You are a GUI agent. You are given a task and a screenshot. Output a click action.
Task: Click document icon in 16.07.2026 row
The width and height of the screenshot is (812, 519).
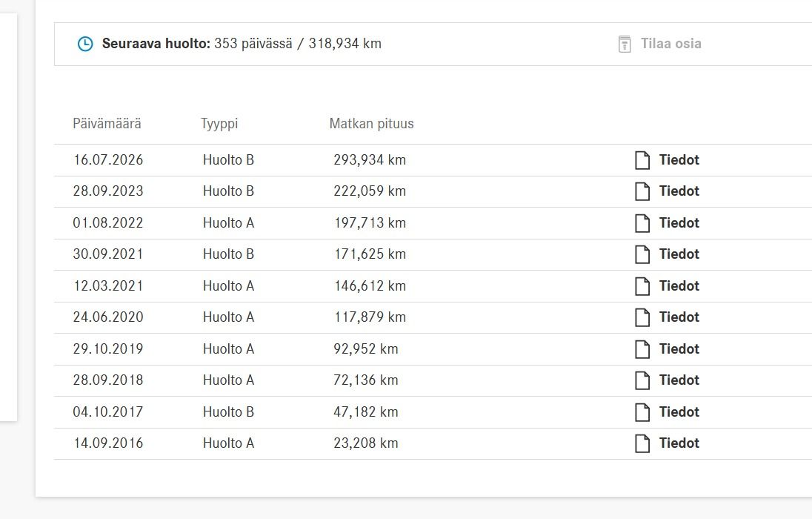642,160
